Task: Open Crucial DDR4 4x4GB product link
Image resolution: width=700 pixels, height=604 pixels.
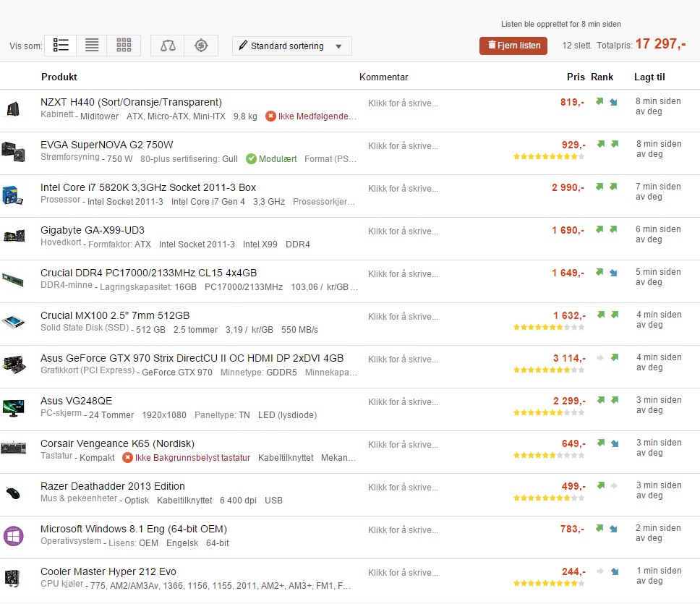Action: pyautogui.click(x=149, y=273)
